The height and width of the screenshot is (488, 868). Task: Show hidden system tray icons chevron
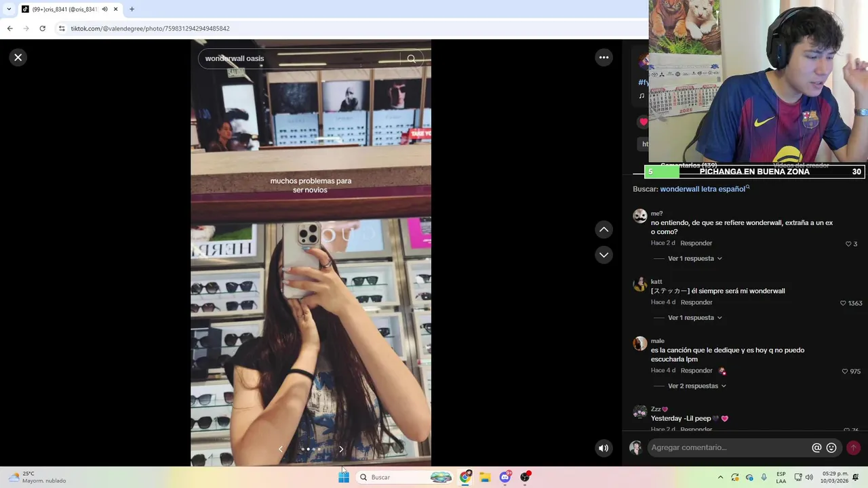tap(720, 477)
